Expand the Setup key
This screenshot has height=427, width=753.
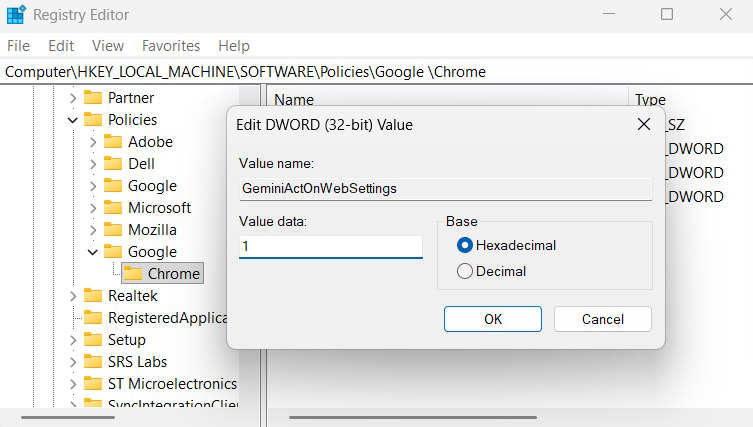point(73,340)
